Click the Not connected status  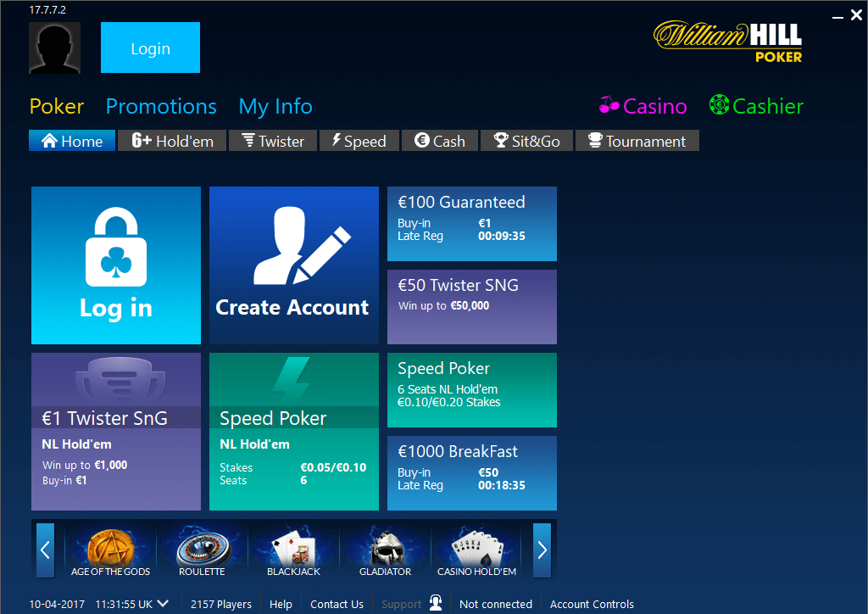tap(496, 604)
